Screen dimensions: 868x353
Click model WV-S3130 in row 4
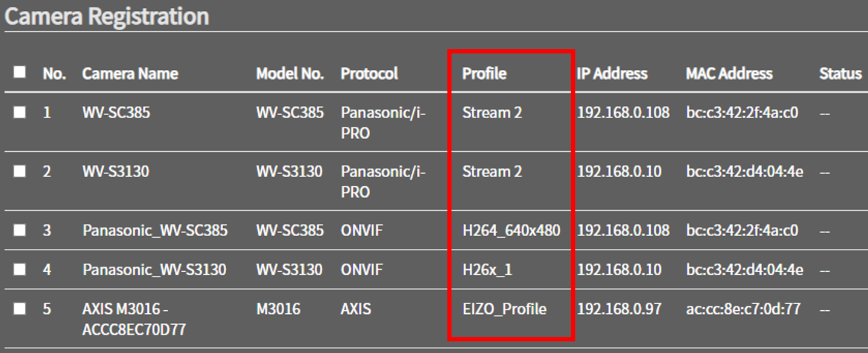290,269
